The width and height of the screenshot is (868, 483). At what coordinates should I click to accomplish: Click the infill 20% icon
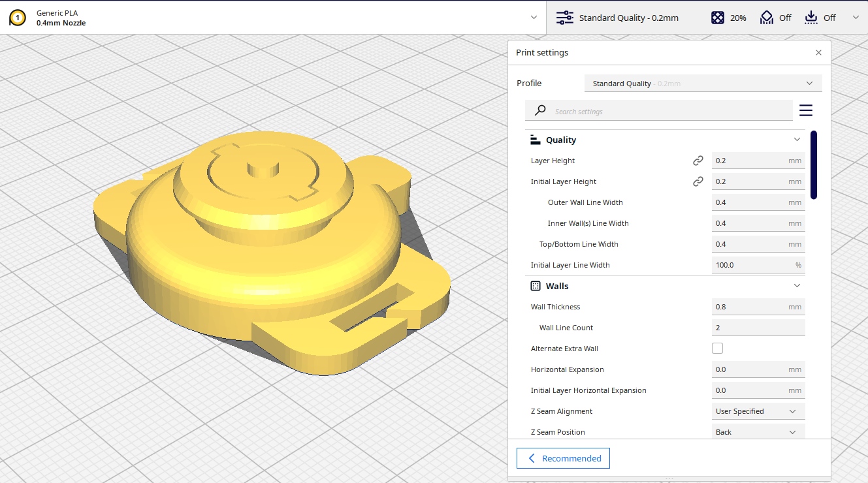(718, 18)
